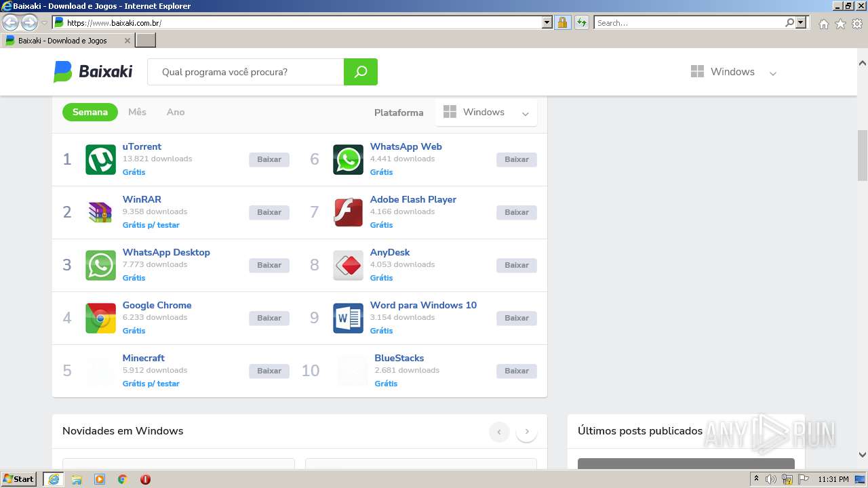The height and width of the screenshot is (488, 868).
Task: Click the Baixaki logo
Action: 93,72
